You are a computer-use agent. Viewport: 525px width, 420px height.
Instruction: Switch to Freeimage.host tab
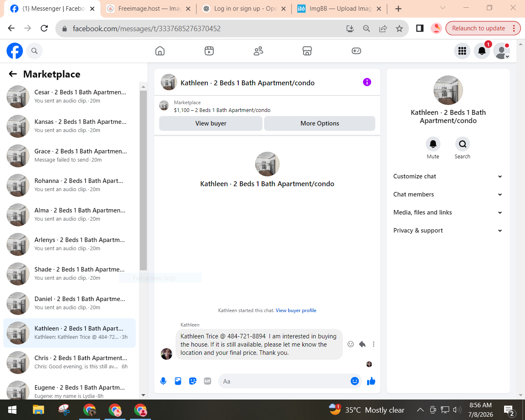[148, 9]
